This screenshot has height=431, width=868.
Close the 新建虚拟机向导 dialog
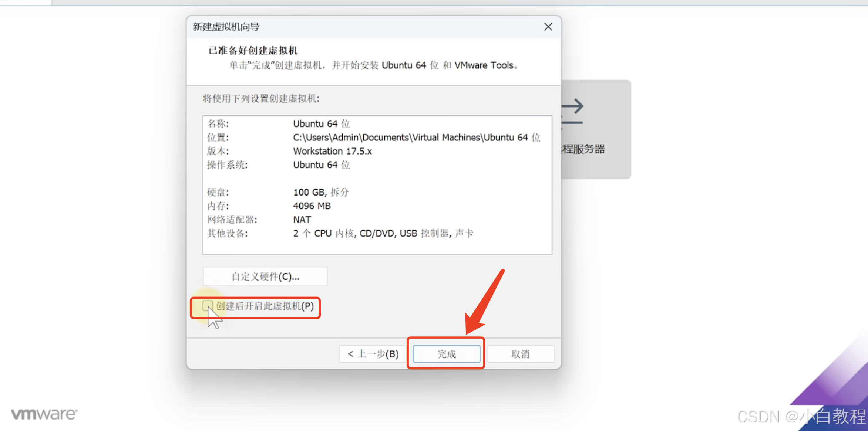click(548, 27)
